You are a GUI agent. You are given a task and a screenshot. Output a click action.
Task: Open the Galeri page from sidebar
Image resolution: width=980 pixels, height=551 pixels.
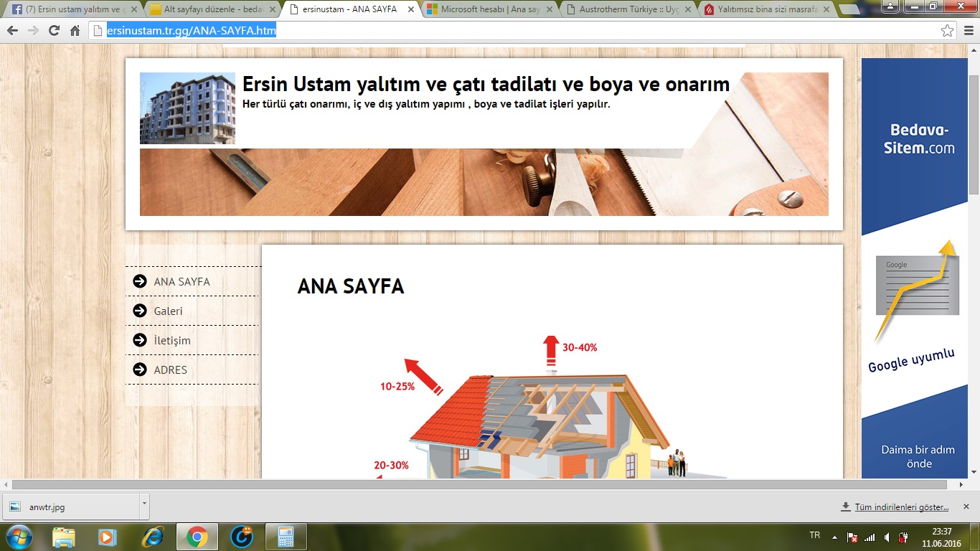[x=168, y=311]
